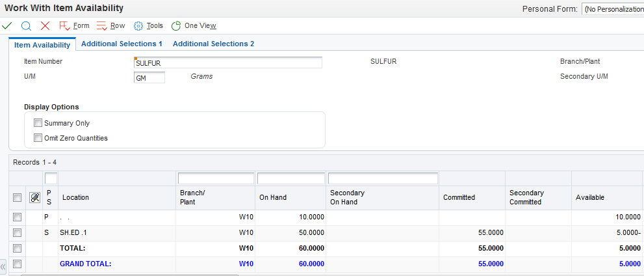Open the Personal Form dropdown
Viewport: 644px width, 276px height.
pos(612,9)
